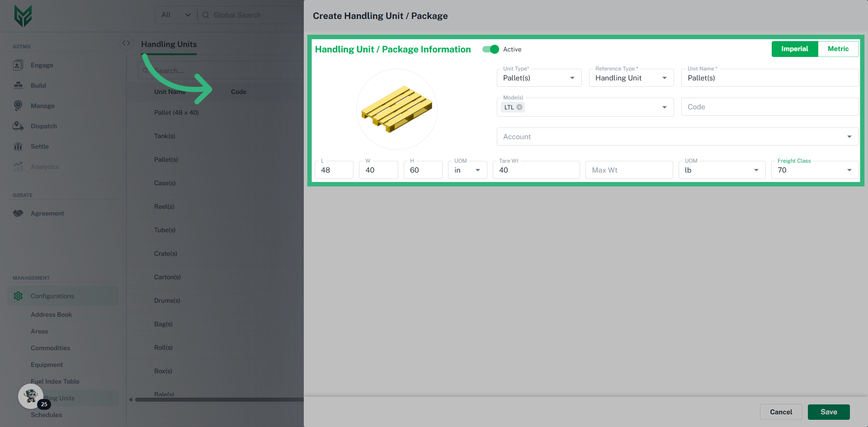Select Address Book under Configurations
The width and height of the screenshot is (868, 427).
pyautogui.click(x=52, y=314)
